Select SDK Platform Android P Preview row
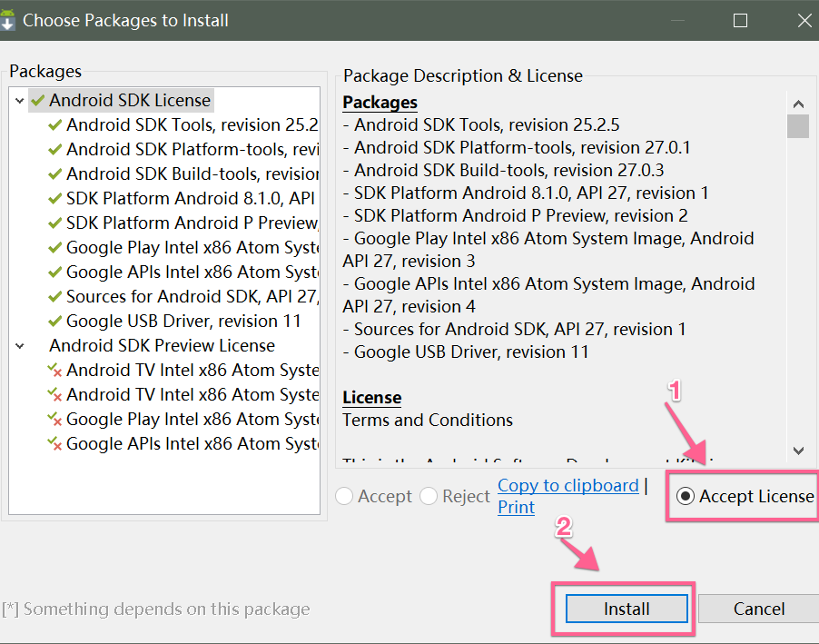Screen dimensions: 819x644 point(192,223)
